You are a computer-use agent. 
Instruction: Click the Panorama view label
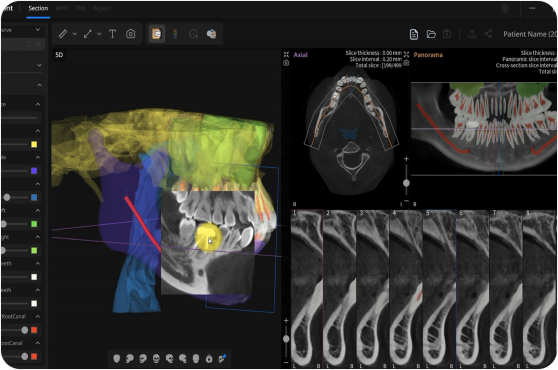coord(428,55)
